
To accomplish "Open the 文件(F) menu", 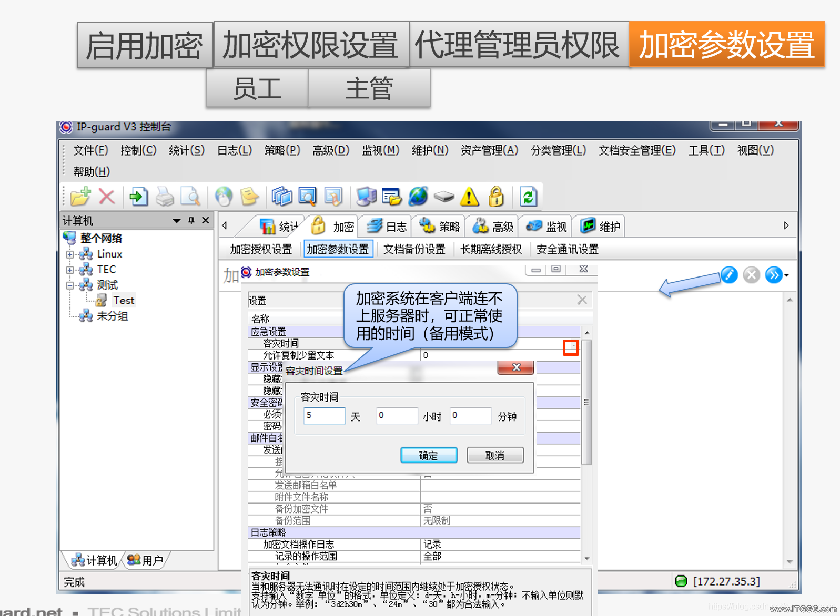I will click(90, 150).
